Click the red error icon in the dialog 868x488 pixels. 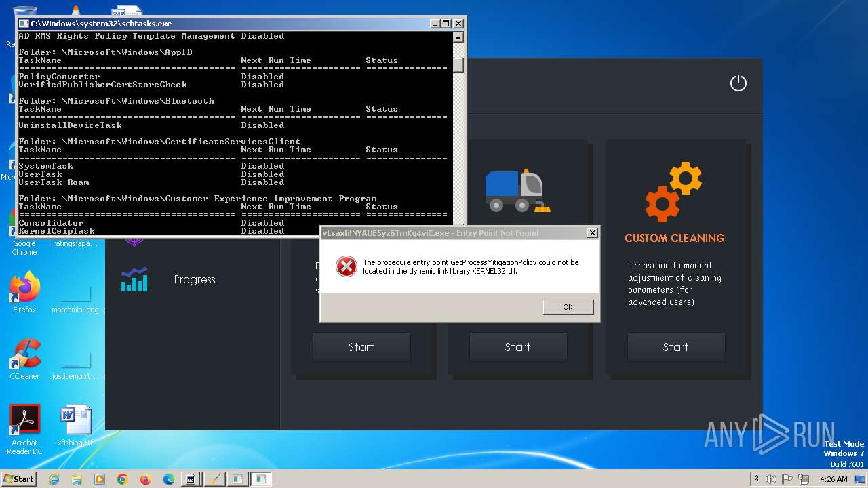pos(347,266)
